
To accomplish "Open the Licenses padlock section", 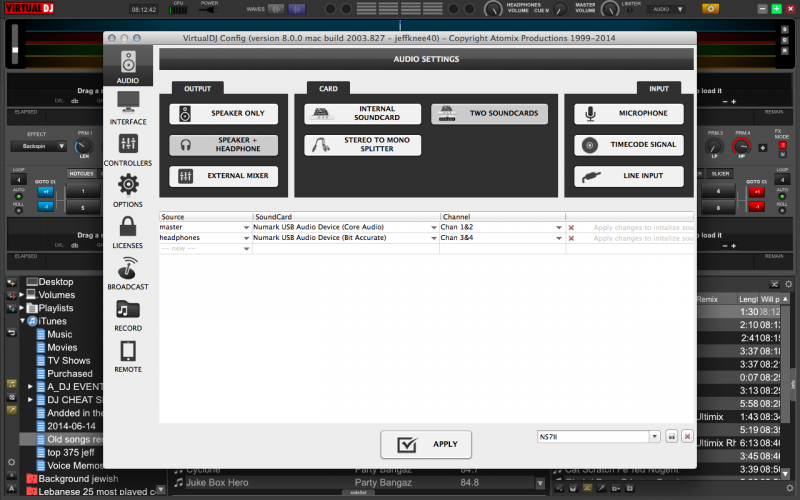I will pos(128,230).
